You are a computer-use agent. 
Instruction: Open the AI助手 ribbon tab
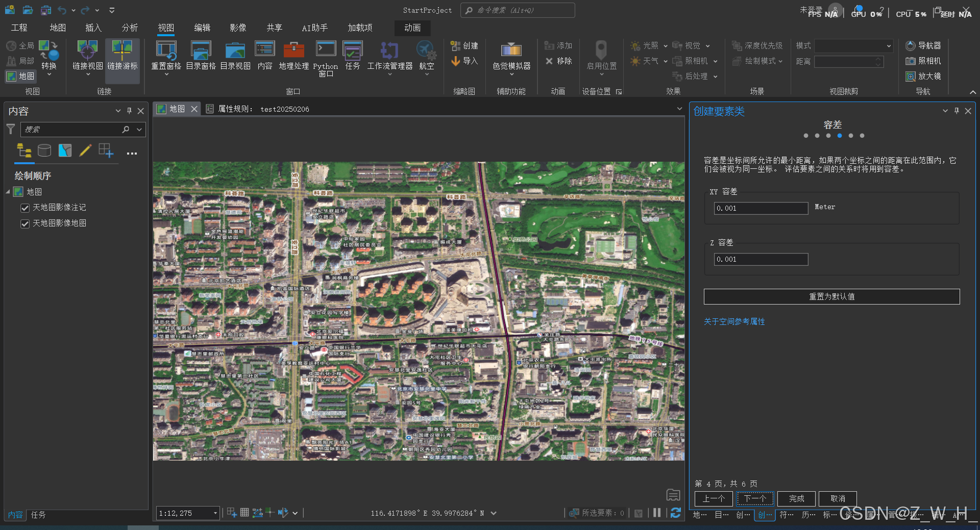pyautogui.click(x=314, y=28)
